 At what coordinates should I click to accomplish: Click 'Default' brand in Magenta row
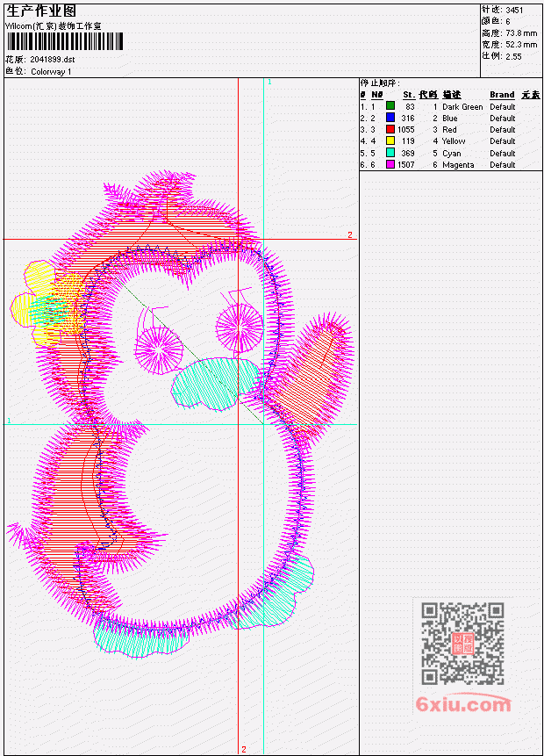pyautogui.click(x=503, y=165)
